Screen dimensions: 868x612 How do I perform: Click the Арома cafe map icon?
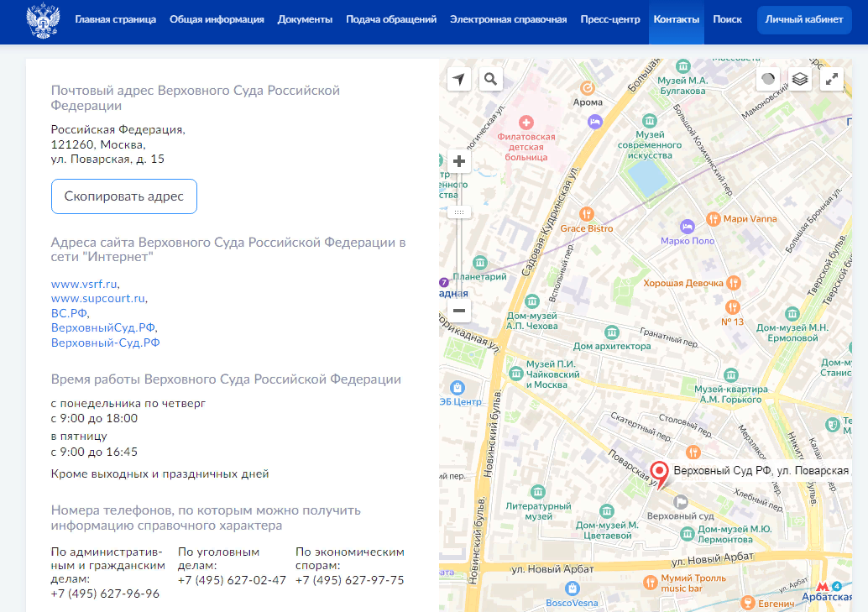click(588, 88)
